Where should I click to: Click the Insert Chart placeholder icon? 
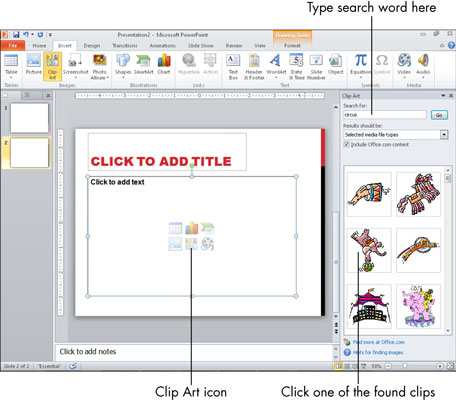[x=191, y=228]
